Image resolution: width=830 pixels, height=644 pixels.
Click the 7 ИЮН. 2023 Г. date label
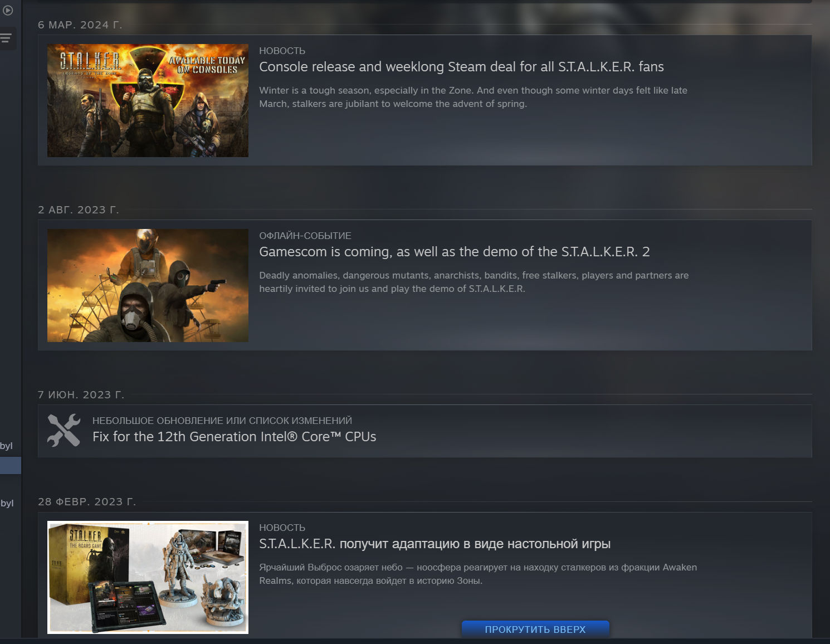pyautogui.click(x=81, y=395)
